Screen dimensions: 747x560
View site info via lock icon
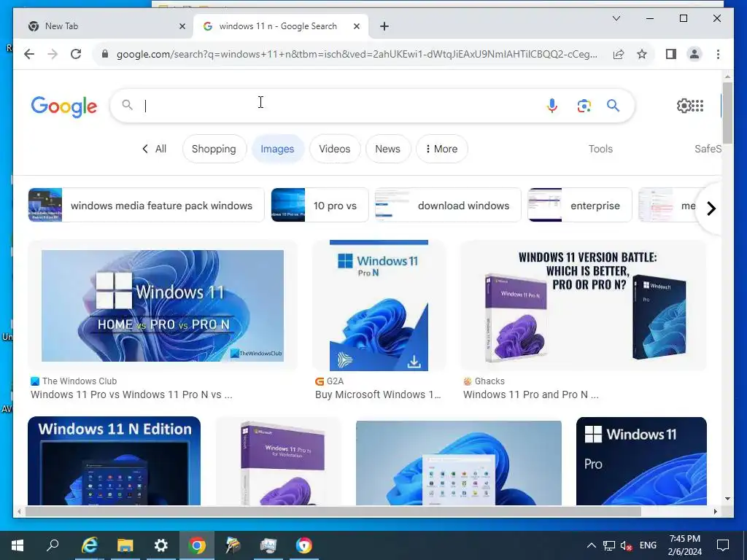(105, 54)
